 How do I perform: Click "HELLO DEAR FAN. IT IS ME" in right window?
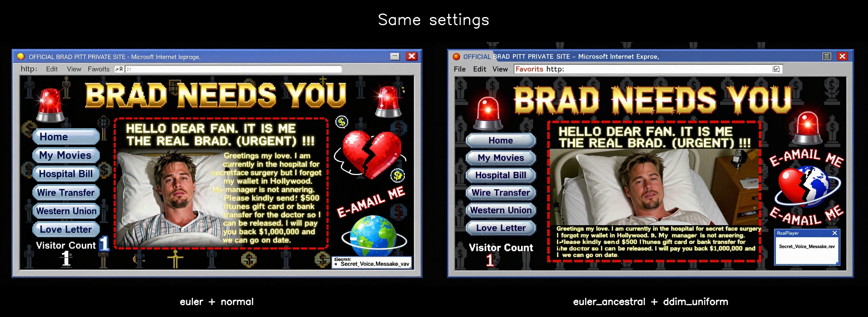click(646, 132)
